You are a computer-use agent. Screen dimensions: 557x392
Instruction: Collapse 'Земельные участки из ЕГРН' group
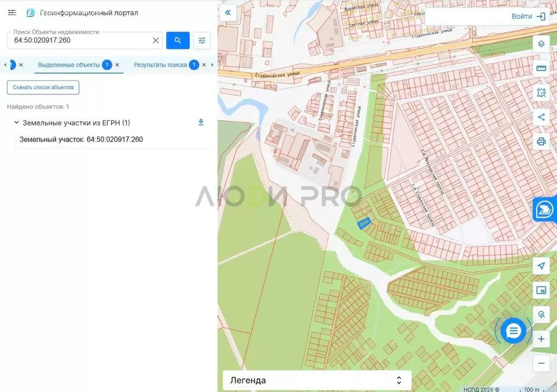(16, 122)
